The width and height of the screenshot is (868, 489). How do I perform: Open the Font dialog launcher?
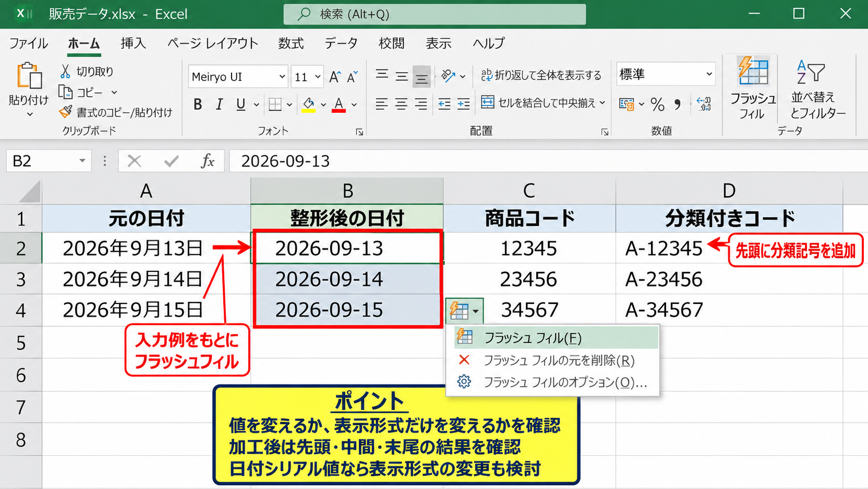pyautogui.click(x=359, y=132)
